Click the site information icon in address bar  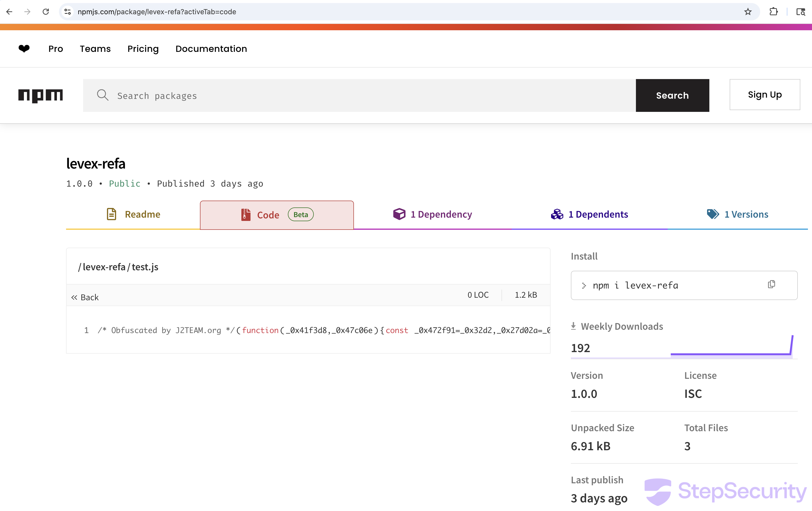coord(67,12)
